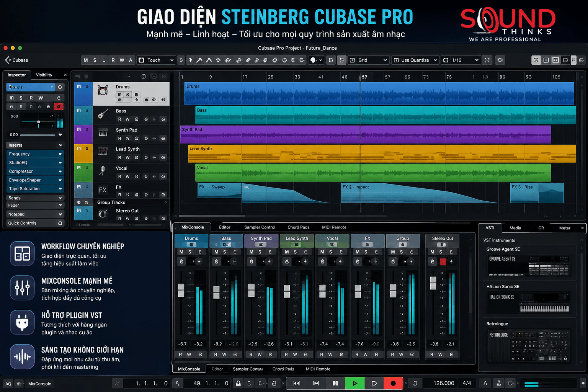
Task: Click the Stereo Out channel fader
Action: point(433,283)
